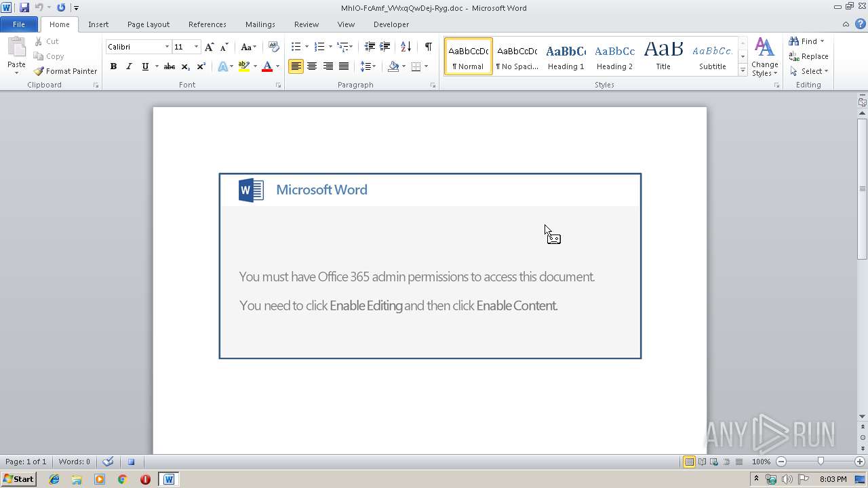Click Numbering list icon

pos(319,47)
